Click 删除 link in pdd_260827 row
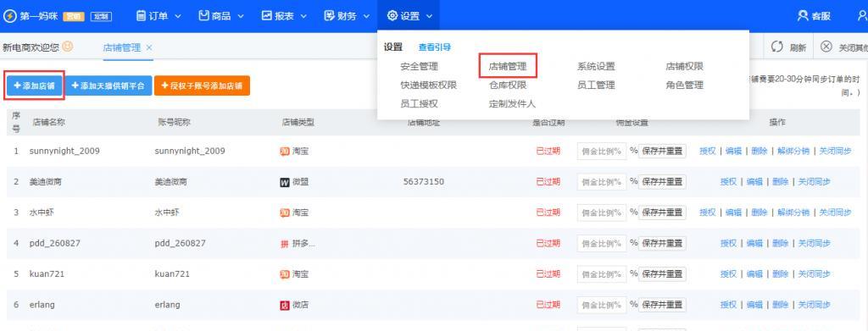This screenshot has height=331, width=868. pyautogui.click(x=781, y=243)
